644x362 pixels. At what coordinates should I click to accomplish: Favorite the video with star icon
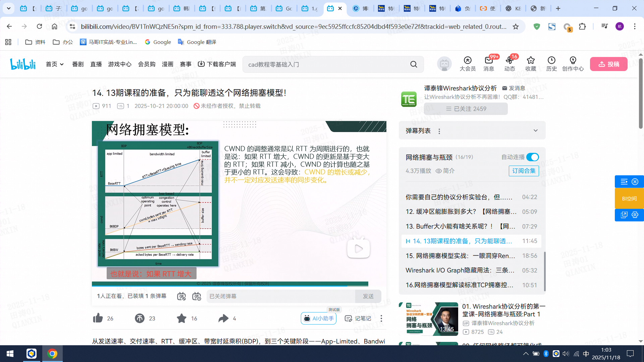pyautogui.click(x=181, y=318)
